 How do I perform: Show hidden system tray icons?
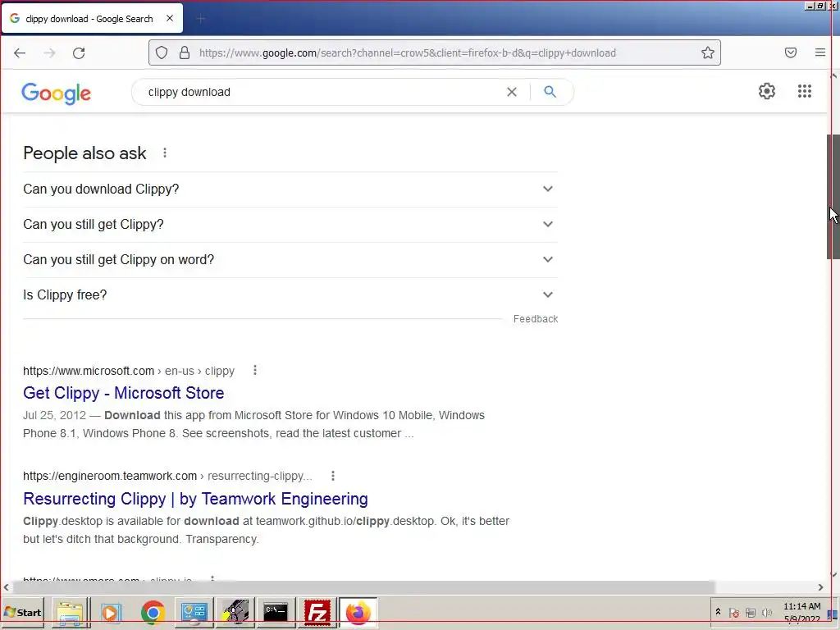718,612
